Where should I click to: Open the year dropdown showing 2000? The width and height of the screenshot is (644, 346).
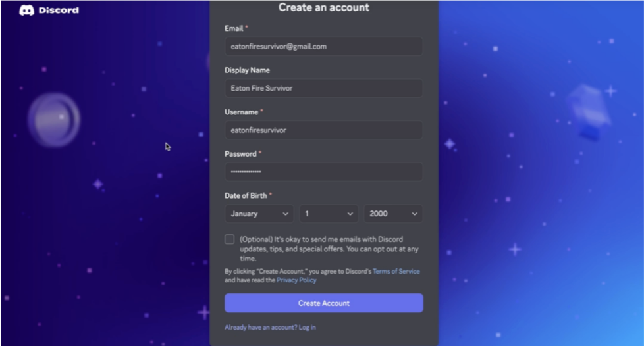[393, 214]
